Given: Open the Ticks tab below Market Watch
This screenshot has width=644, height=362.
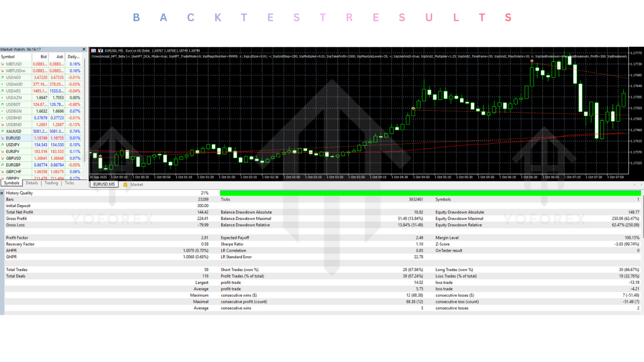Looking at the screenshot, I should tap(69, 183).
